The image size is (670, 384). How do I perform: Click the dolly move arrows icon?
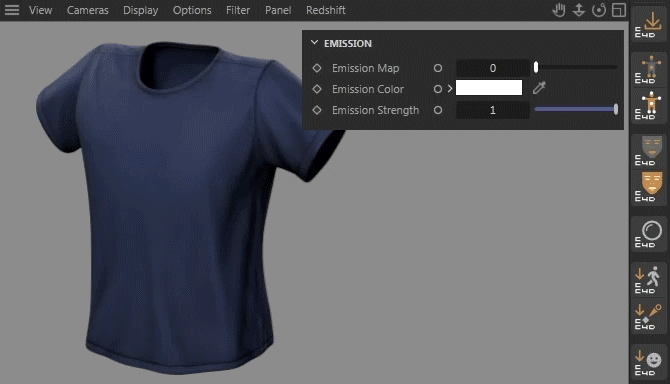click(579, 10)
